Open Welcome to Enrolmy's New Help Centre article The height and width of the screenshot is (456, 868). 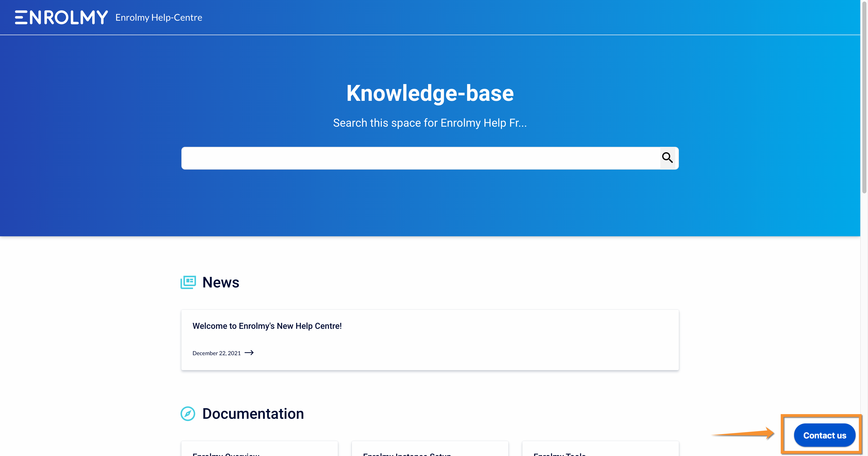click(x=267, y=326)
